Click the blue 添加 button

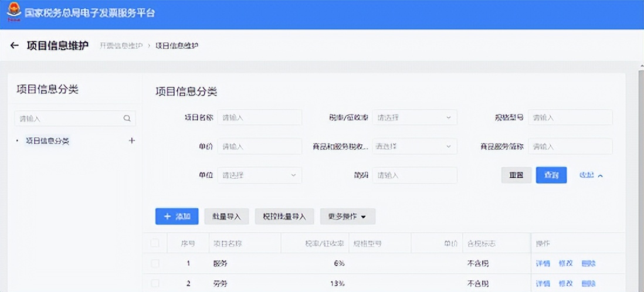click(177, 216)
